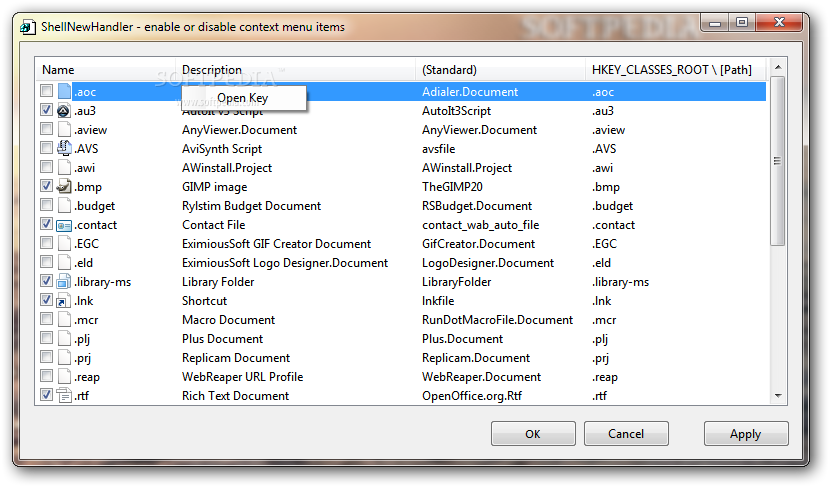Enable the .prj checkbox
Screen dimensions: 830x487
click(47, 357)
